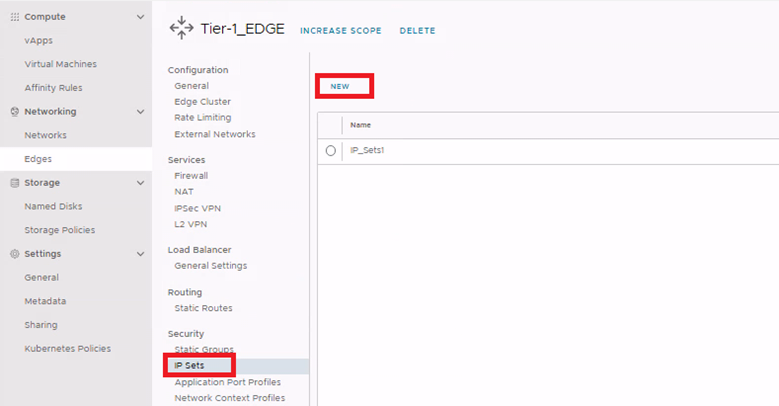Screen dimensions: 779x406
Task: Click the INCREASE SCOPE link
Action: coord(340,31)
